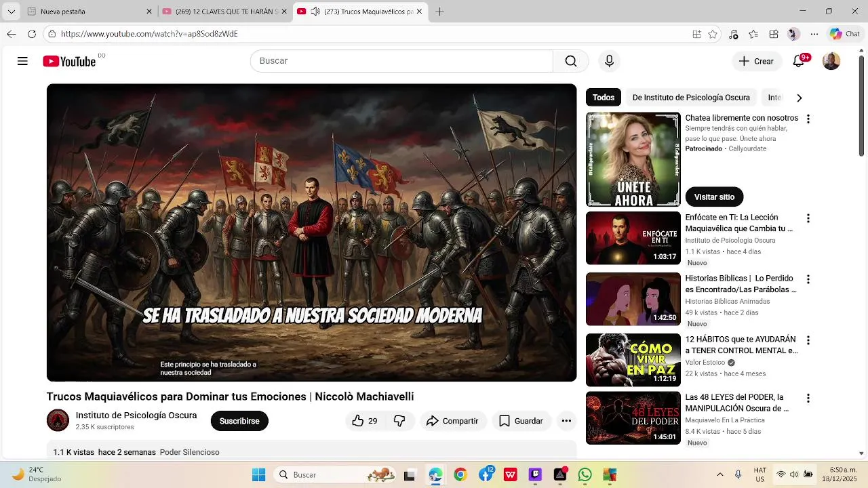Open the CÓMO VIVIR EN PAZ thumbnail
The height and width of the screenshot is (488, 868).
633,360
